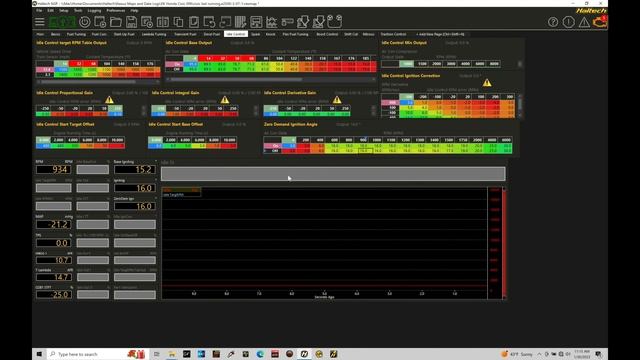Click the orange check engine icon

click(600, 22)
